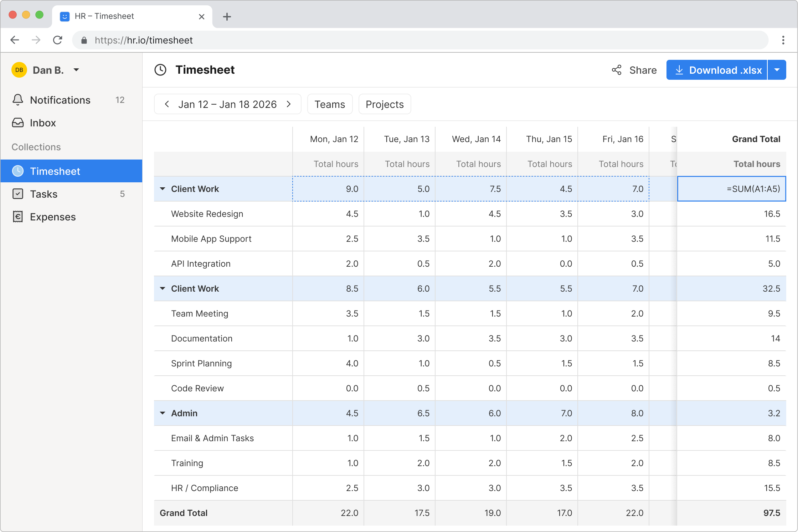Click the Expenses receipt icon

[18, 217]
